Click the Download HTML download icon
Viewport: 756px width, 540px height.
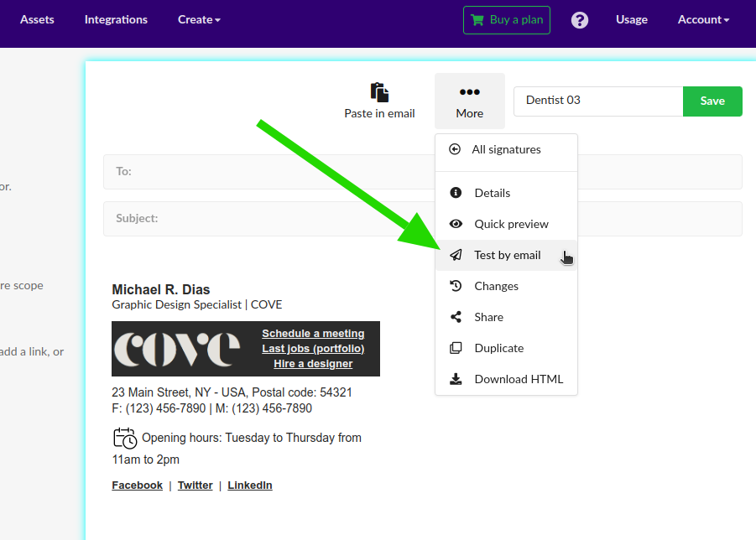coord(454,378)
